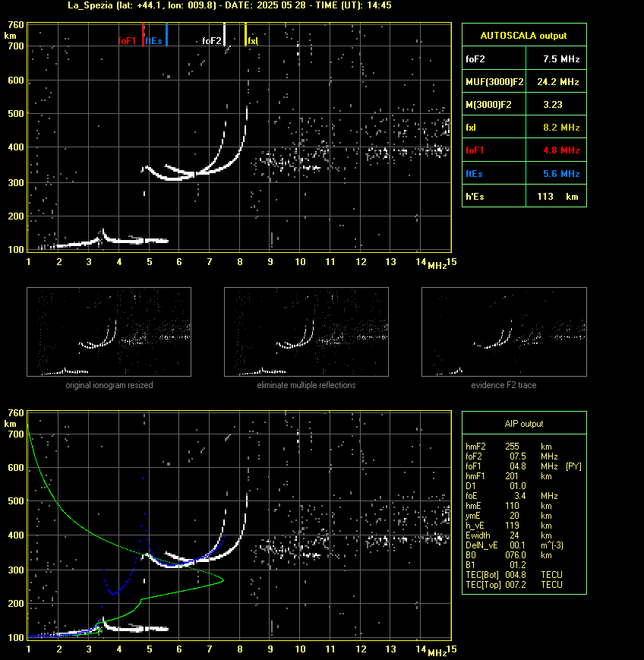644x660 pixels.
Task: Click the '3.4' foE value
Action: tap(520, 496)
